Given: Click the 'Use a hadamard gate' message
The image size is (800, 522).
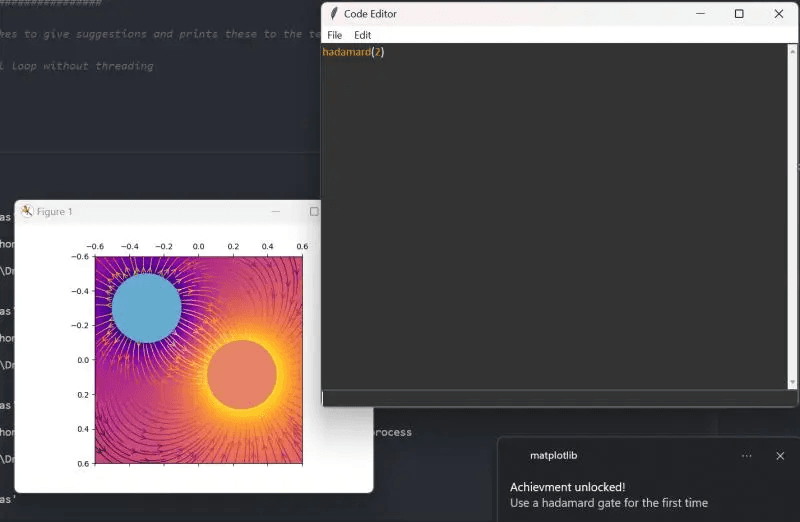Looking at the screenshot, I should tap(609, 503).
